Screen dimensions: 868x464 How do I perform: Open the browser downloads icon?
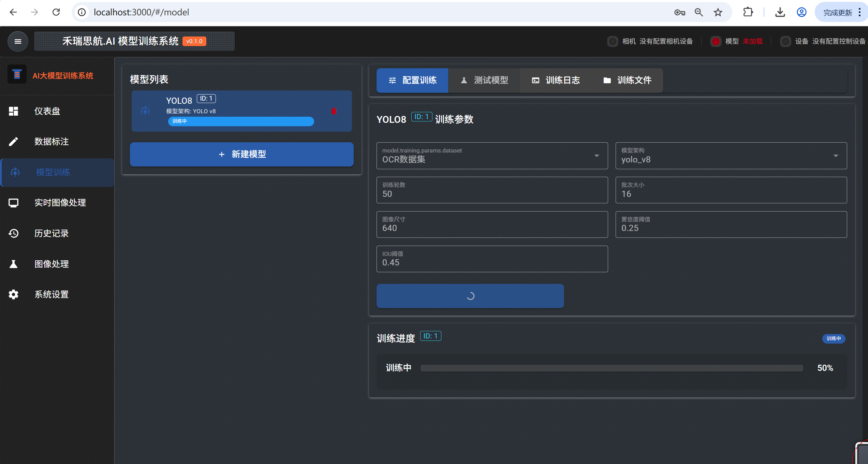click(x=780, y=12)
